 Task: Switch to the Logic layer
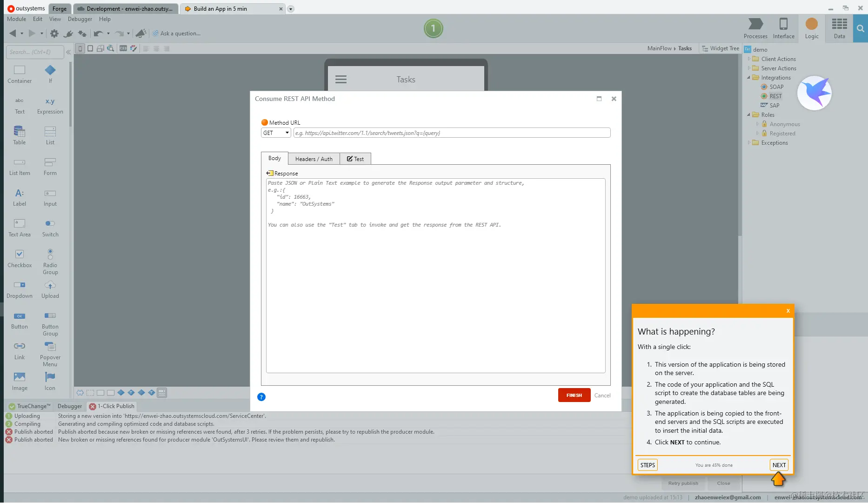click(x=812, y=28)
